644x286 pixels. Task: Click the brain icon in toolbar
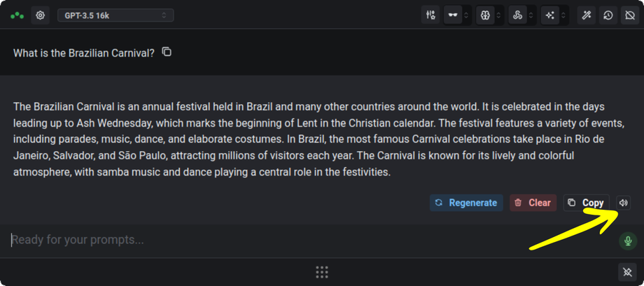pos(485,15)
